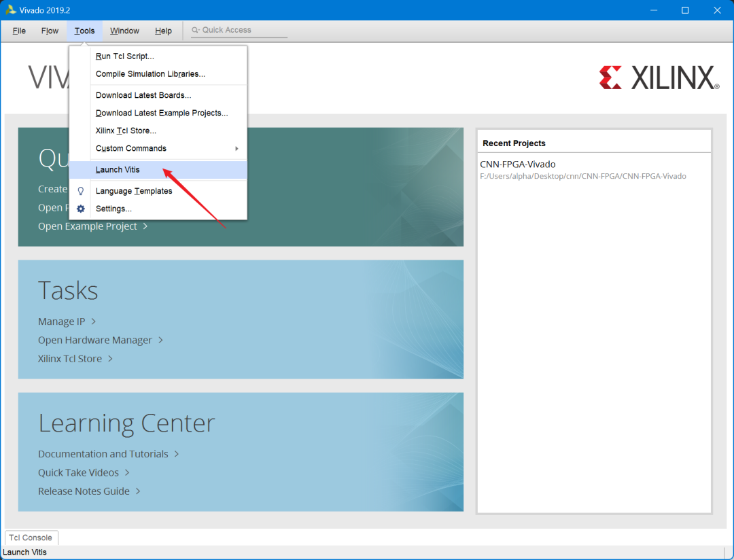Open the File menu
734x560 pixels.
[x=19, y=31]
